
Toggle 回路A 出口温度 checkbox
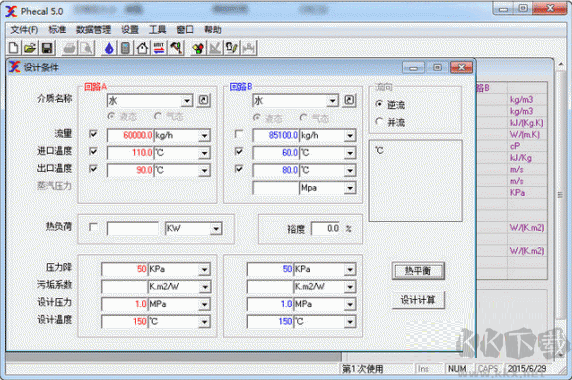tap(93, 168)
